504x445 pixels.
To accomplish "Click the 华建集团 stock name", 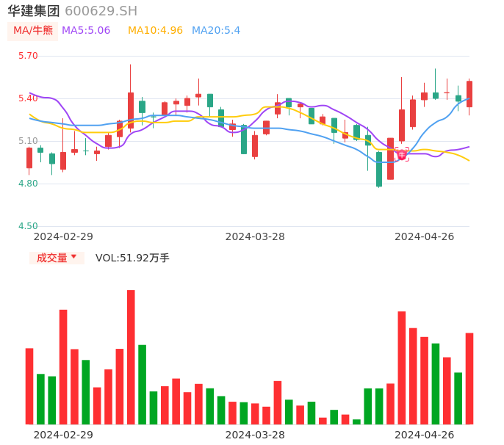I will 34,11.
